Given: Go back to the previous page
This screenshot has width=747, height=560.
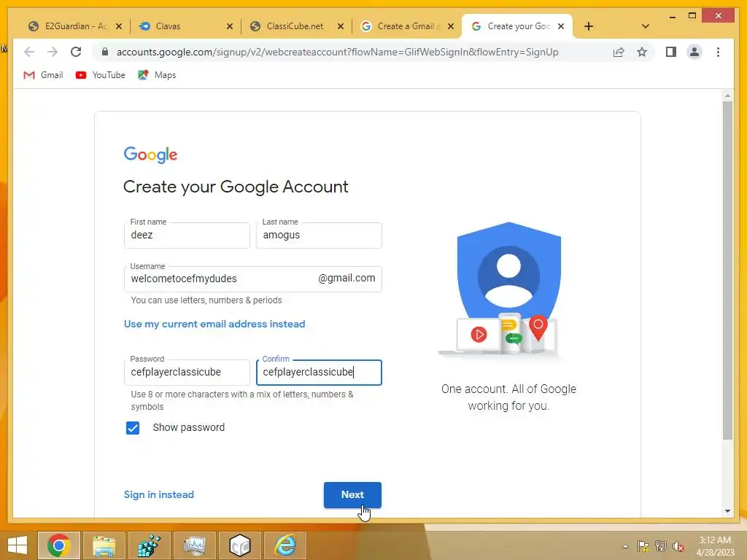Looking at the screenshot, I should pos(29,52).
